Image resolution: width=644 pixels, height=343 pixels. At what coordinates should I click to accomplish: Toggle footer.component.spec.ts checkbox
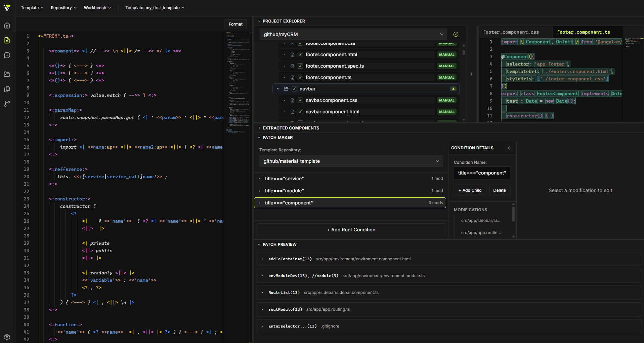click(300, 66)
